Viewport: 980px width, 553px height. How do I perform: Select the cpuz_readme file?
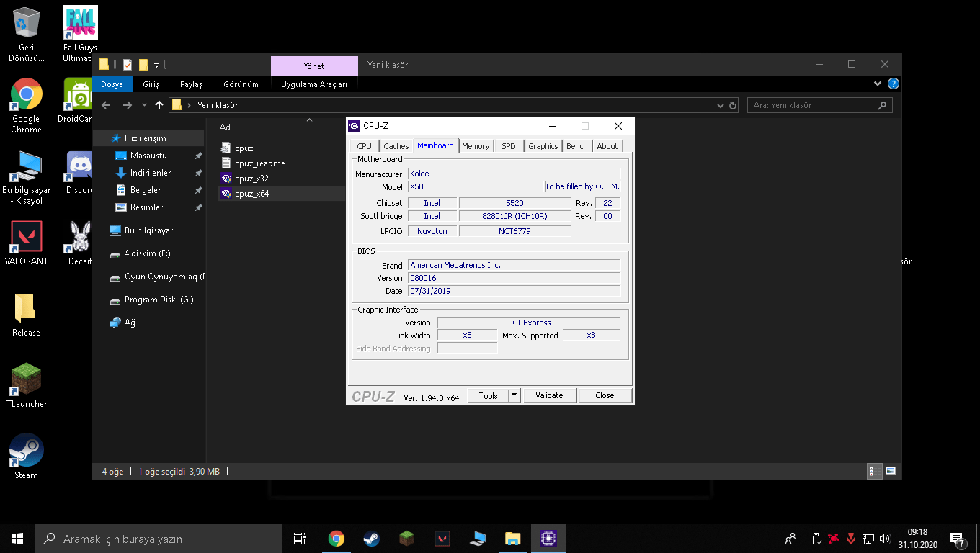[259, 163]
